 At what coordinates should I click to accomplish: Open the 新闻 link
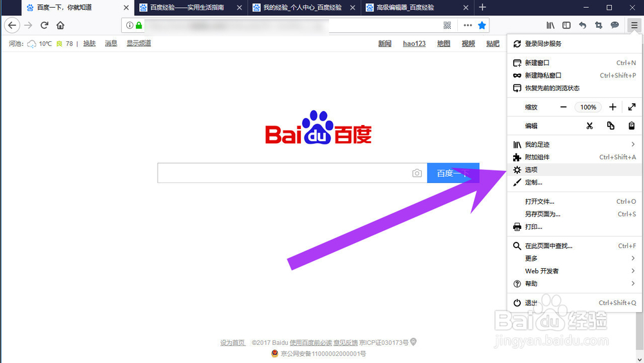[385, 44]
